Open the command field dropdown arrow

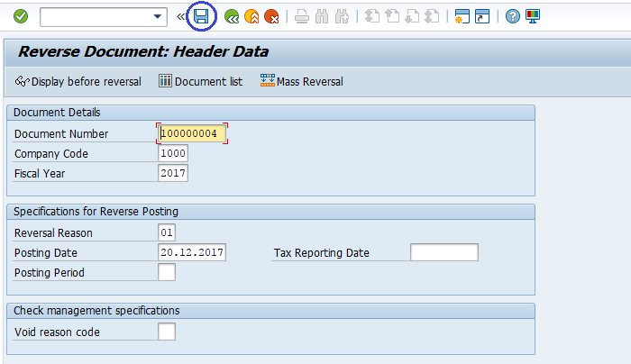159,16
